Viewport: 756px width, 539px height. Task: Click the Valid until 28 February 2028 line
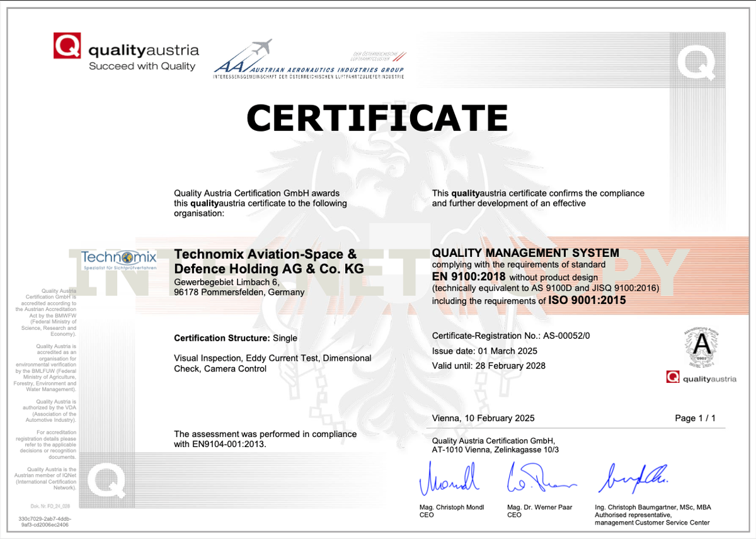(489, 365)
